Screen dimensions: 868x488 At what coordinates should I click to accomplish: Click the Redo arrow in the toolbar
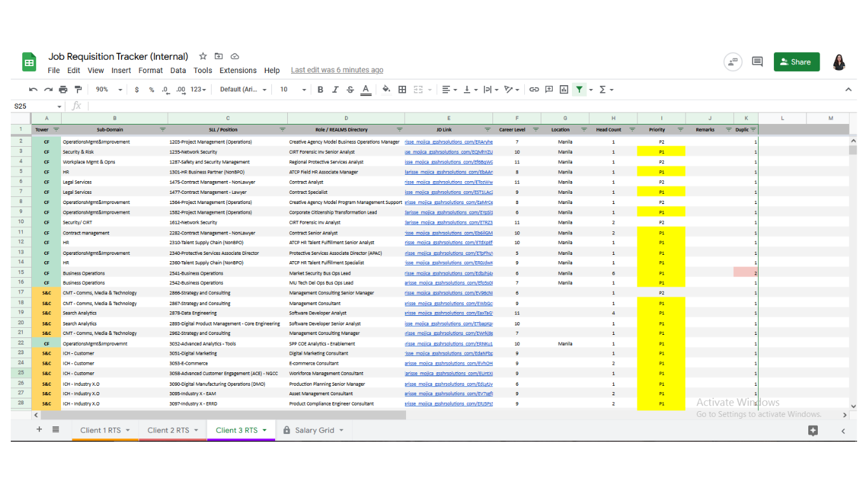point(48,90)
